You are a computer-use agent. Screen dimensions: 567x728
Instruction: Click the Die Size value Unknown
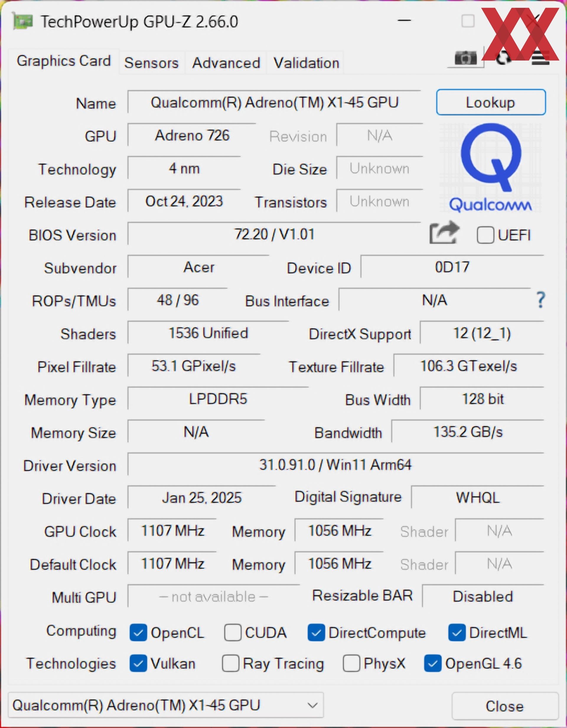(379, 168)
